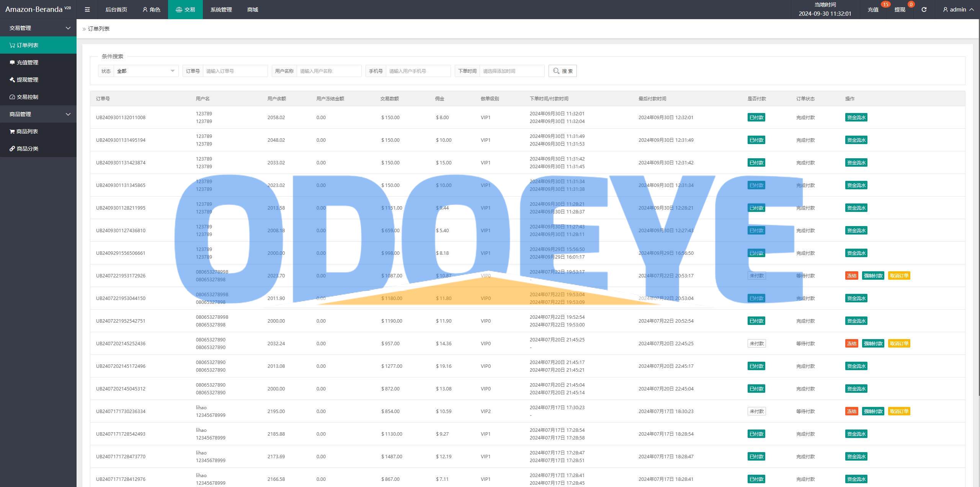Image resolution: width=980 pixels, height=487 pixels.
Task: Click the 搜索 search button
Action: 562,71
